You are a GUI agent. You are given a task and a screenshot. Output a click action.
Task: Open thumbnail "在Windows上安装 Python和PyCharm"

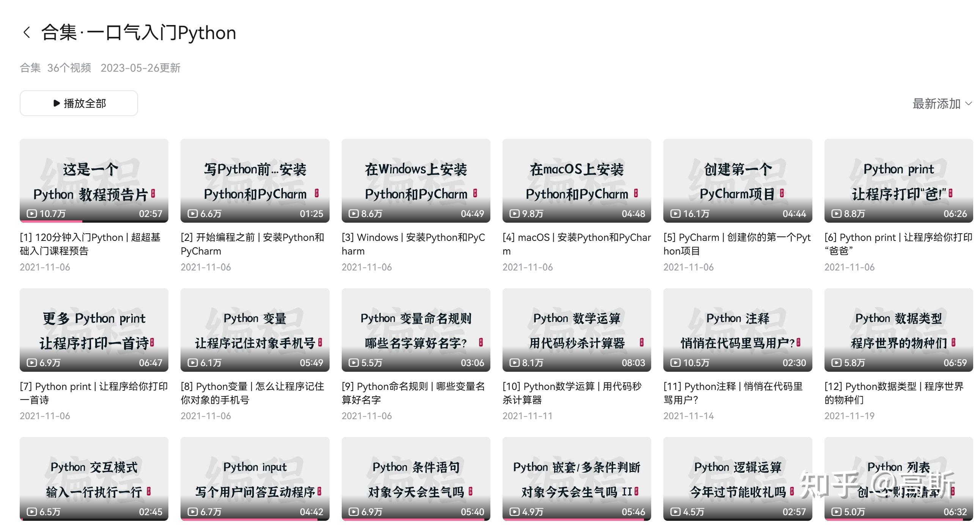416,180
